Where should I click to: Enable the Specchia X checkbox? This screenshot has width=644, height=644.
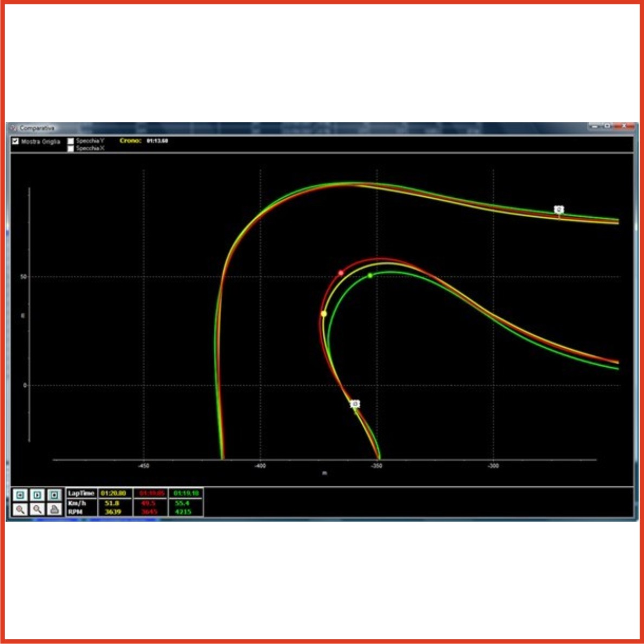[x=70, y=148]
